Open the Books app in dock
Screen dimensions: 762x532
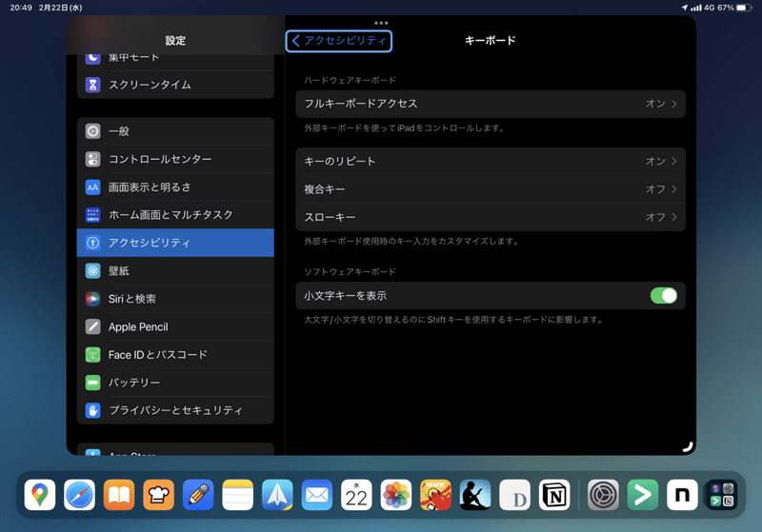(119, 495)
